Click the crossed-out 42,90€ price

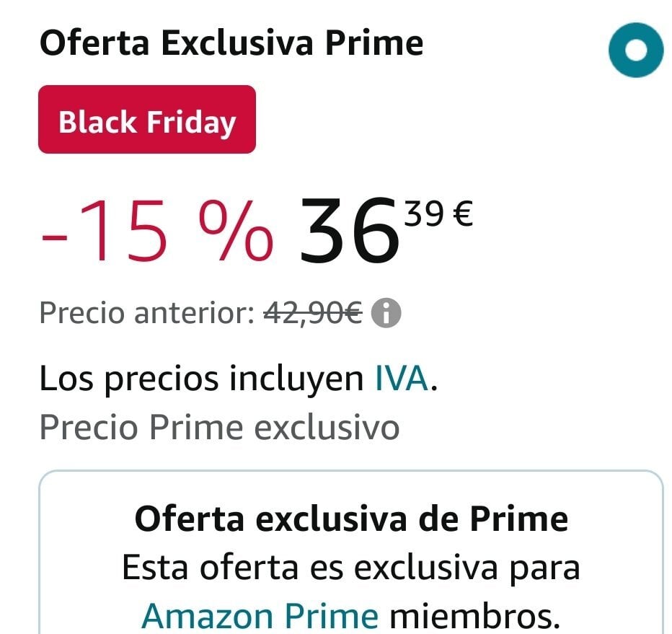click(312, 314)
